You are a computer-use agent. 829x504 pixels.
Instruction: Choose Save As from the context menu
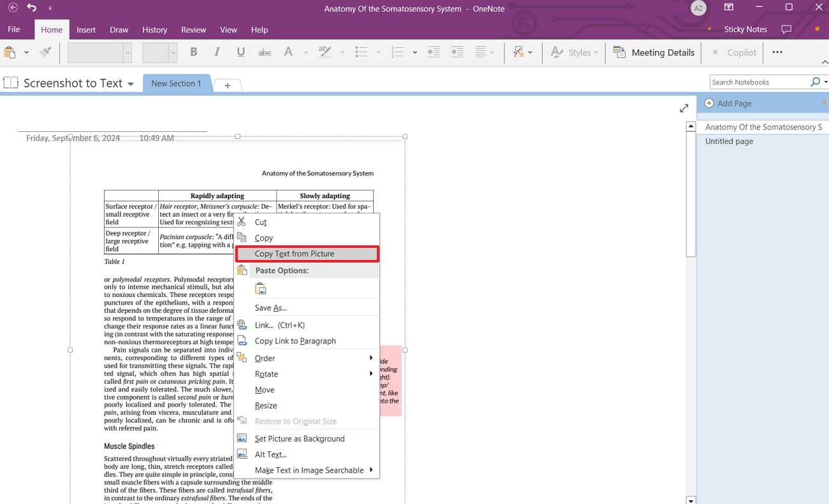click(x=307, y=308)
